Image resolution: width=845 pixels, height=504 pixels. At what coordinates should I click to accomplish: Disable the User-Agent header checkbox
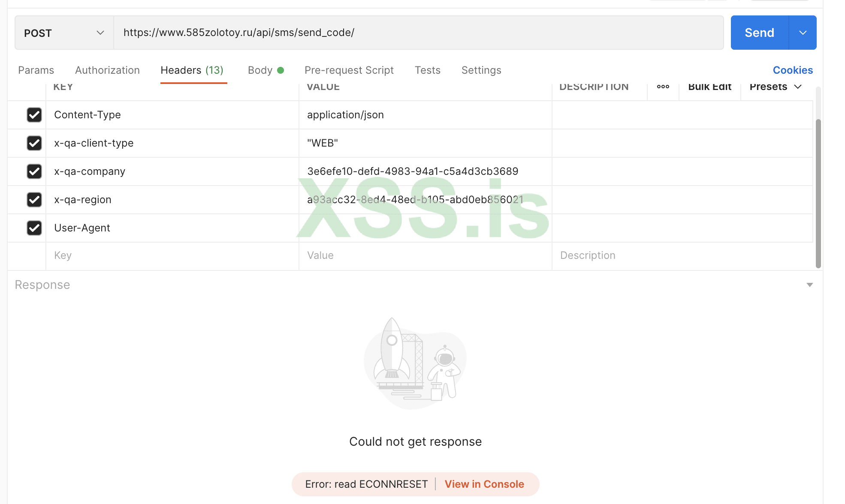[x=34, y=228]
